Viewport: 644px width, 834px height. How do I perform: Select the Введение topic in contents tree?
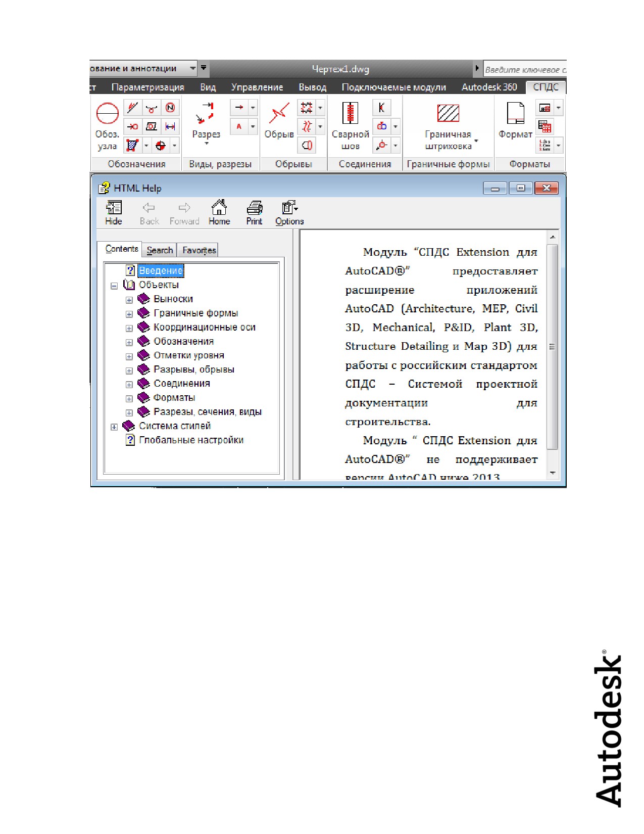point(161,270)
